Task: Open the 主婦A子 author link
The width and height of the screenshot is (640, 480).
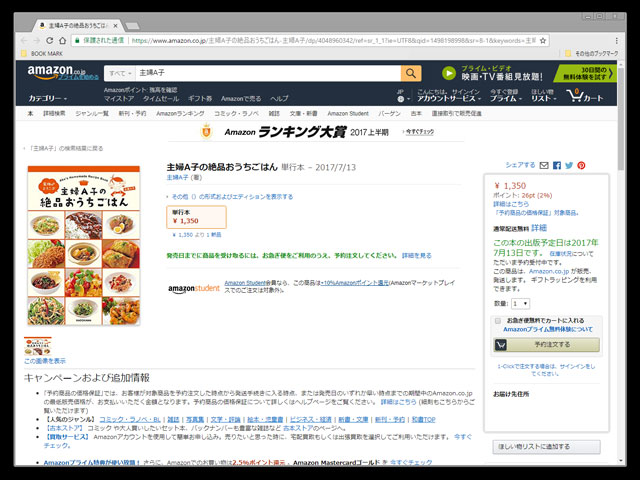Action: 177,178
